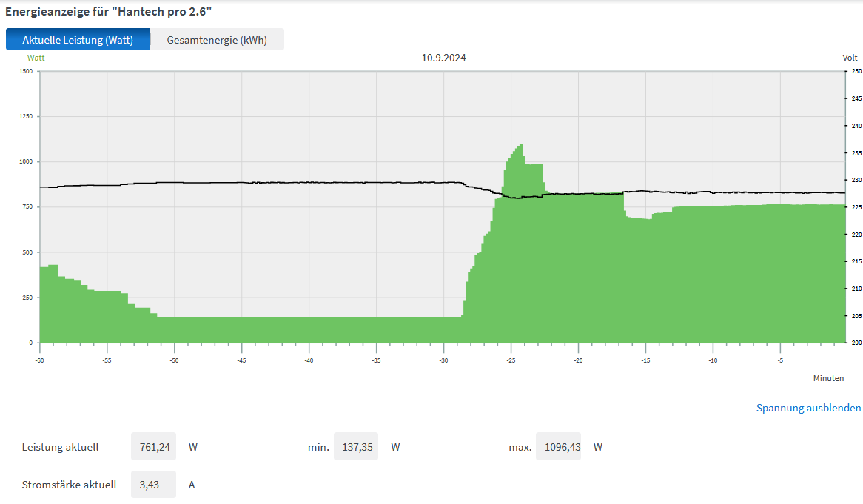Click the power peak near minute -24
The height and width of the screenshot is (504, 863).
pyautogui.click(x=520, y=145)
